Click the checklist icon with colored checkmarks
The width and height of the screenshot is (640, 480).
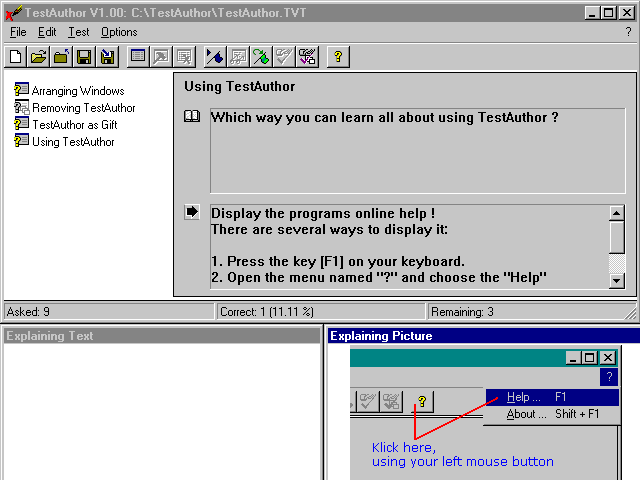[x=307, y=57]
